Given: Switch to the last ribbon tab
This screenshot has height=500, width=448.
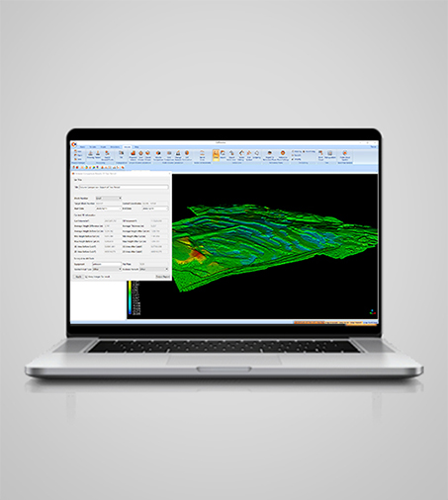Looking at the screenshot, I should click(x=136, y=147).
